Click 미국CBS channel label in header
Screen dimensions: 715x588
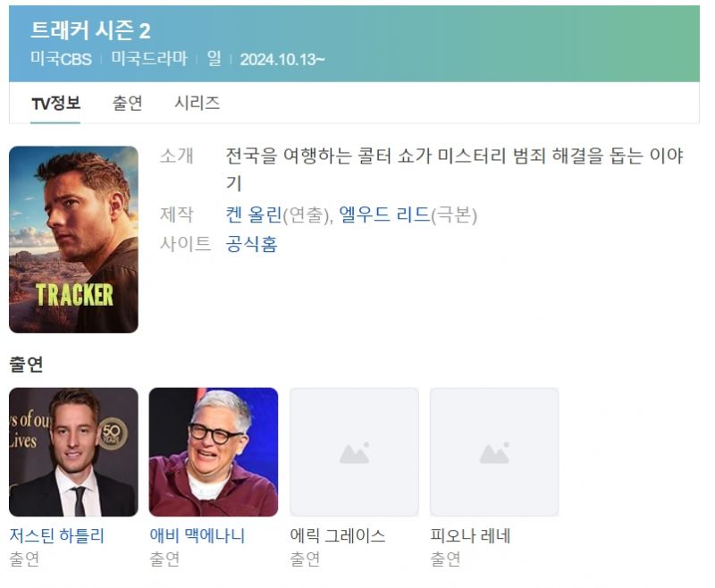point(61,59)
